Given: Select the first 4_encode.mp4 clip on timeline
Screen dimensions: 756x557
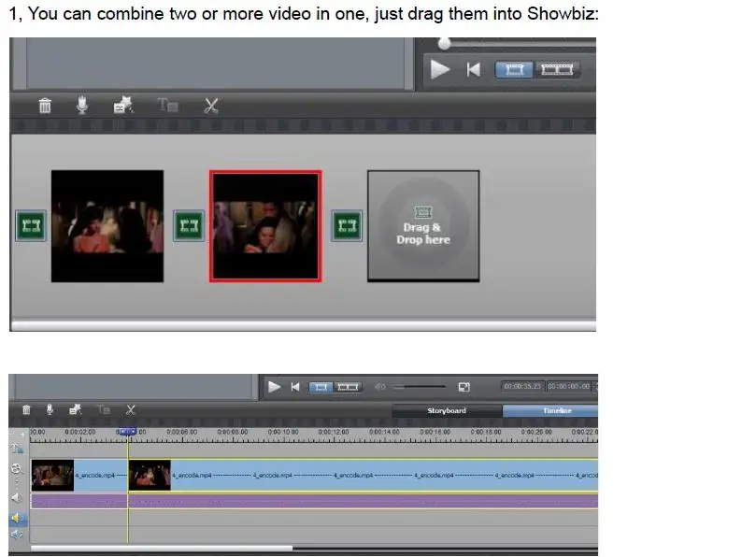Looking at the screenshot, I should point(79,475).
